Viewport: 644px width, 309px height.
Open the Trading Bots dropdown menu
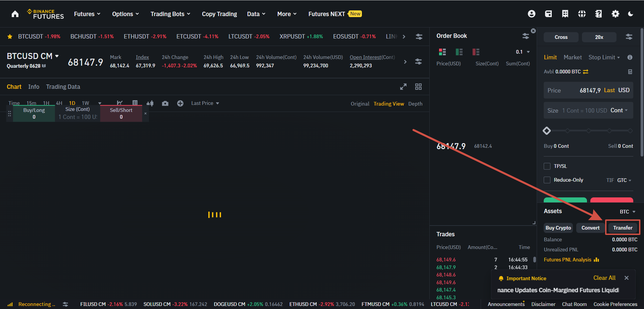click(x=170, y=14)
